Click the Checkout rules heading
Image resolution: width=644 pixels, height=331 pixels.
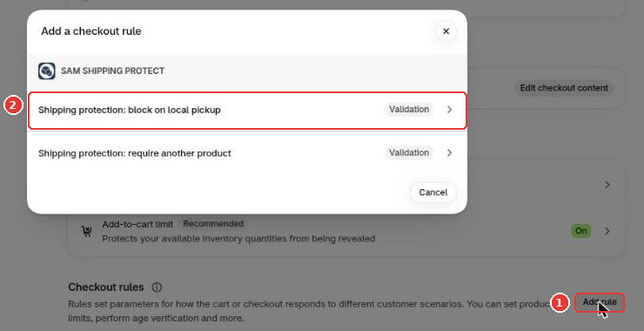coord(106,287)
